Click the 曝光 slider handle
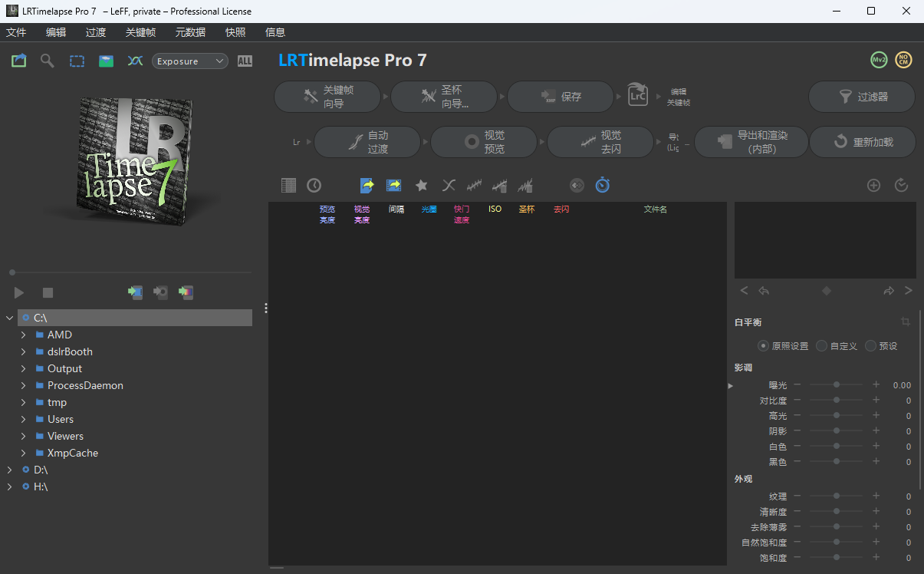Viewport: 924px width, 574px height. point(837,384)
